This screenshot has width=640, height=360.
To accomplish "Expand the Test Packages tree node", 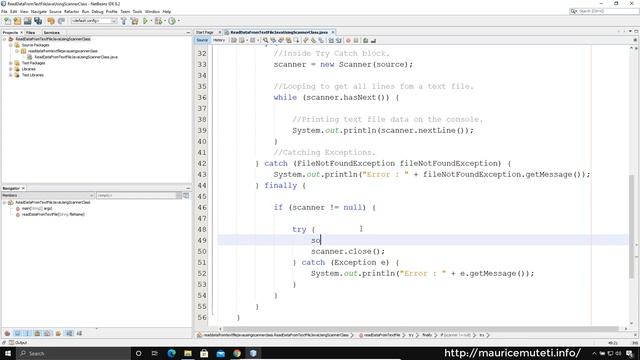I will pos(11,63).
